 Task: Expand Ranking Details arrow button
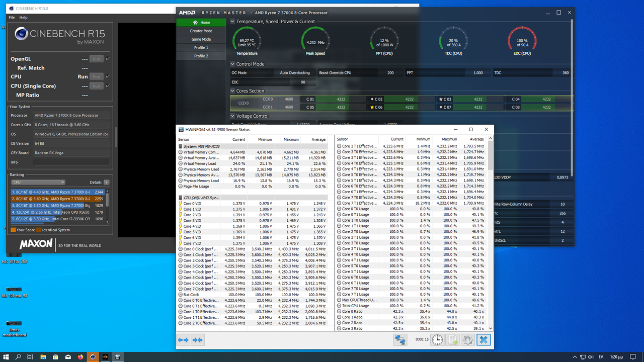[107, 183]
